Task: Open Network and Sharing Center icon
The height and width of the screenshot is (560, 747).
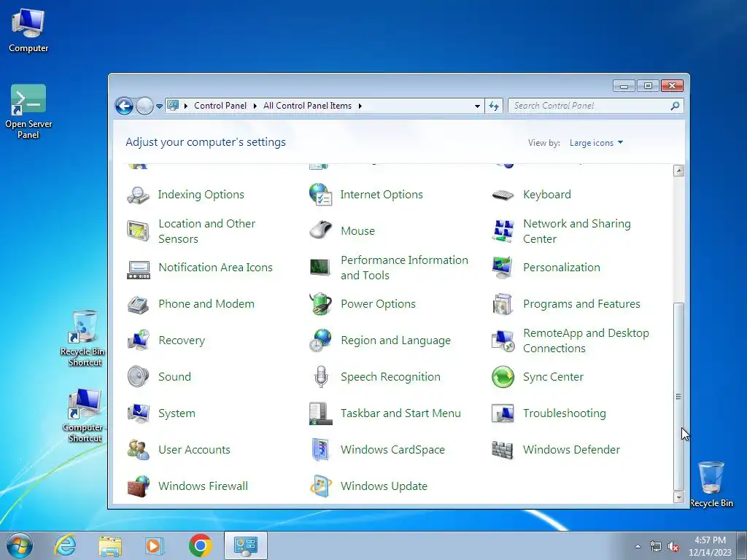Action: click(x=503, y=231)
